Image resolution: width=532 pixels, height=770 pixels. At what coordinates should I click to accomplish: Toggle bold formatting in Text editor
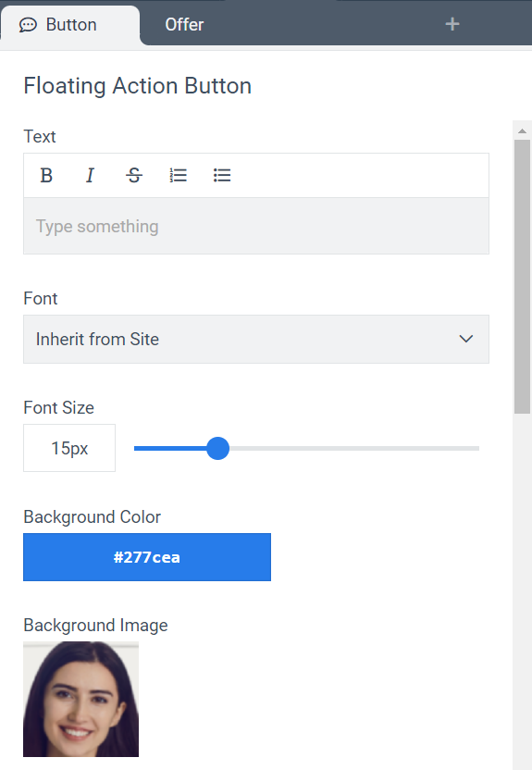pyautogui.click(x=46, y=175)
